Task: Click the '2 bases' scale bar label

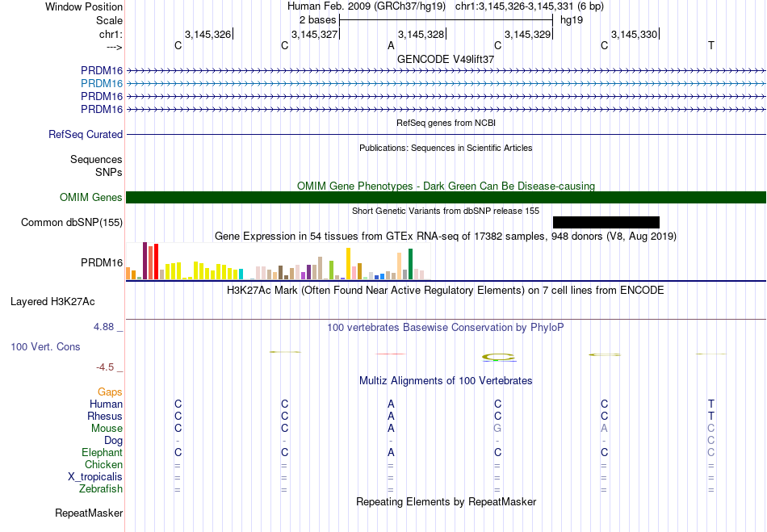Action: [x=318, y=20]
